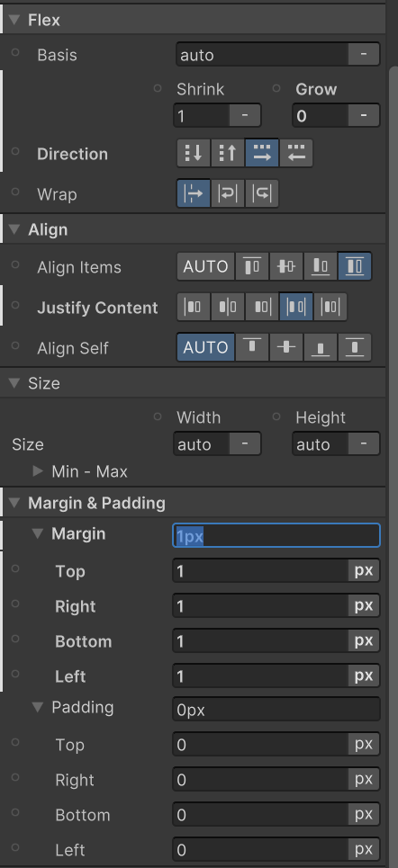The image size is (398, 868).
Task: Click the Margin Bottom value field
Action: point(260,640)
